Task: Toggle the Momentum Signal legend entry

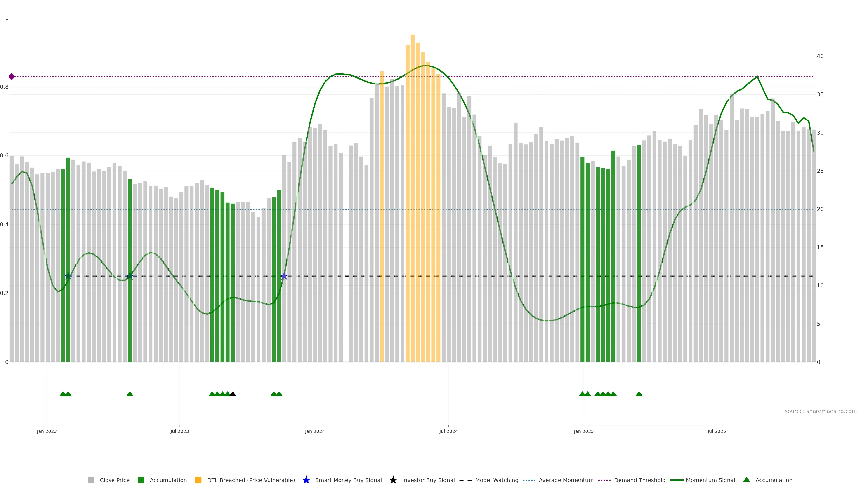Action: (710, 480)
